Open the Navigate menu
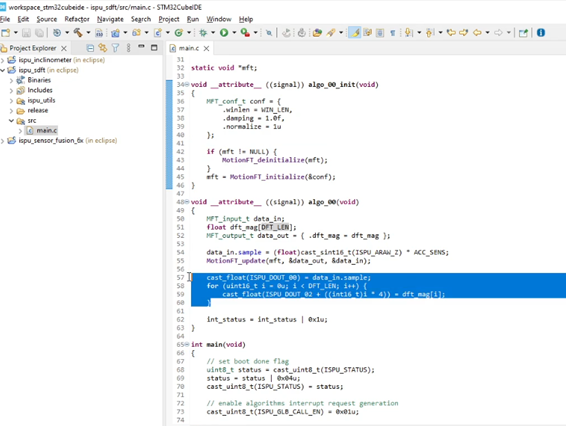 tap(110, 19)
